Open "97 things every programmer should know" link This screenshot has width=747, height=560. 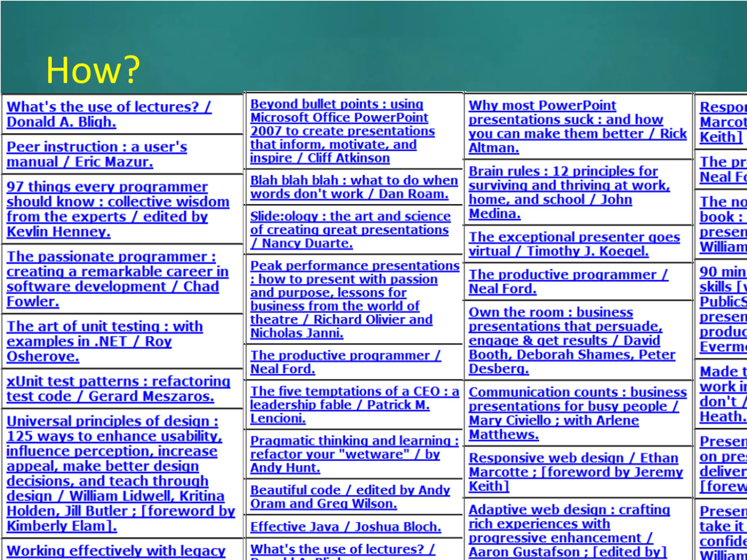(x=118, y=209)
